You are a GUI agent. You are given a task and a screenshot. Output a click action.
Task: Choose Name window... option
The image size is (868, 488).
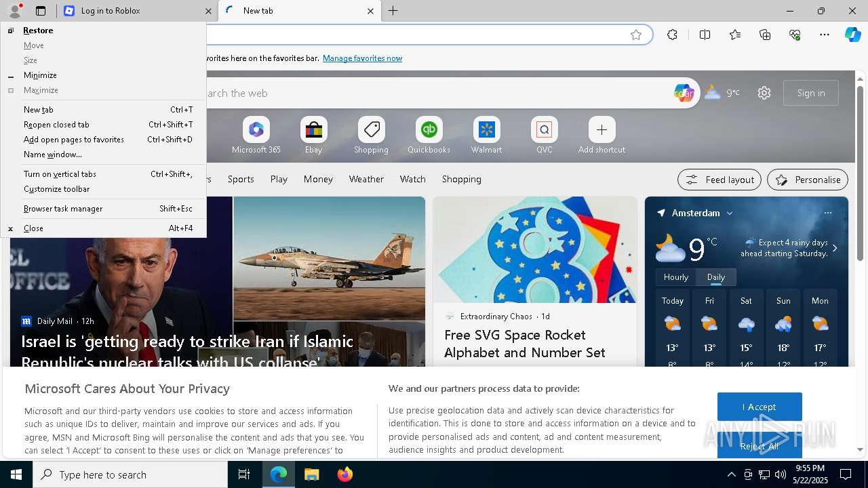point(104,155)
